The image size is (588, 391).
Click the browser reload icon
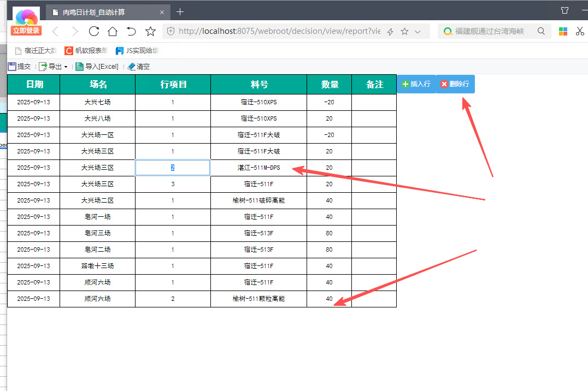[x=94, y=31]
